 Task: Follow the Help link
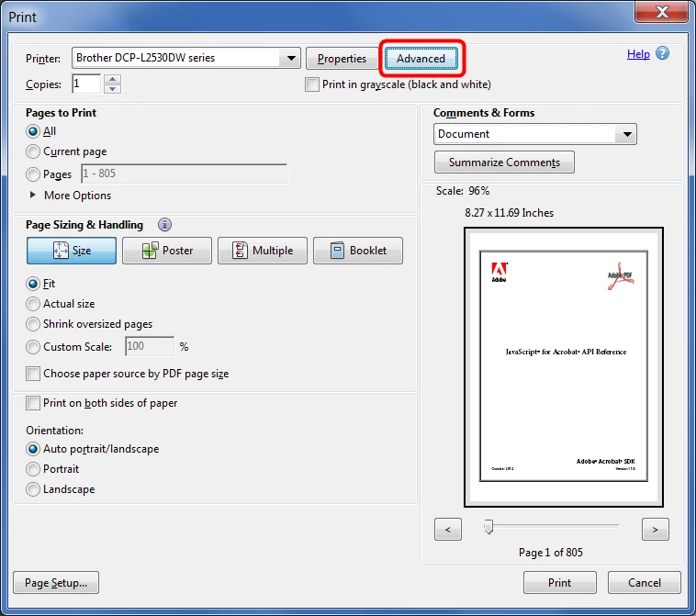638,54
